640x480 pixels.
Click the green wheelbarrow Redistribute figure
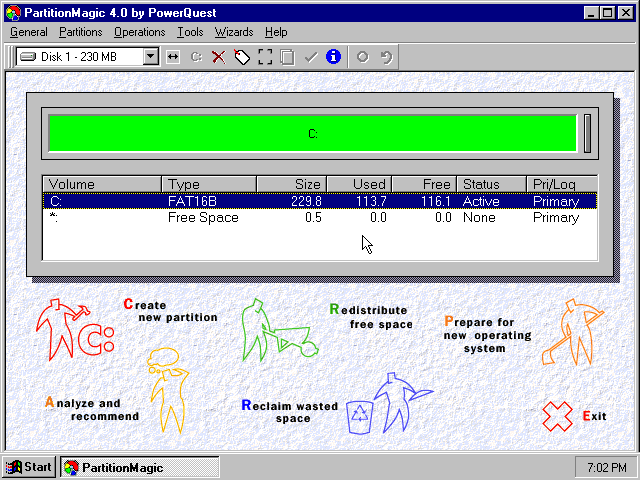[279, 330]
